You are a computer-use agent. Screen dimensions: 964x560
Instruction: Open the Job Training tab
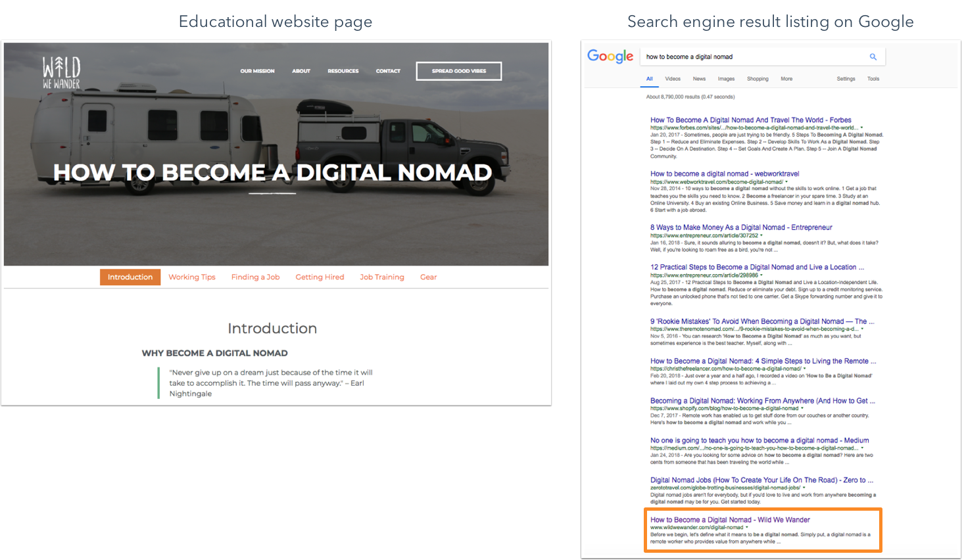click(x=382, y=277)
